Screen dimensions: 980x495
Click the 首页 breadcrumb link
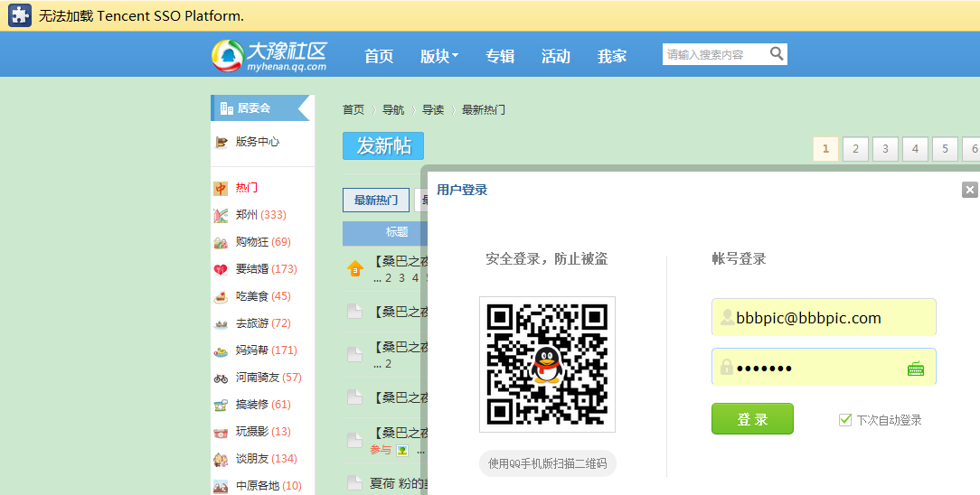353,110
